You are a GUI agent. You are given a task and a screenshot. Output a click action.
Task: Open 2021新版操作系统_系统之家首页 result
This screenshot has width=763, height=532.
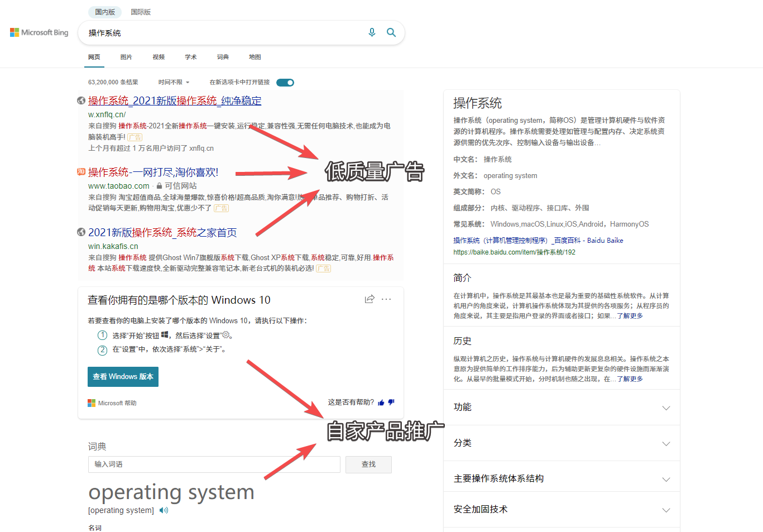click(x=162, y=232)
